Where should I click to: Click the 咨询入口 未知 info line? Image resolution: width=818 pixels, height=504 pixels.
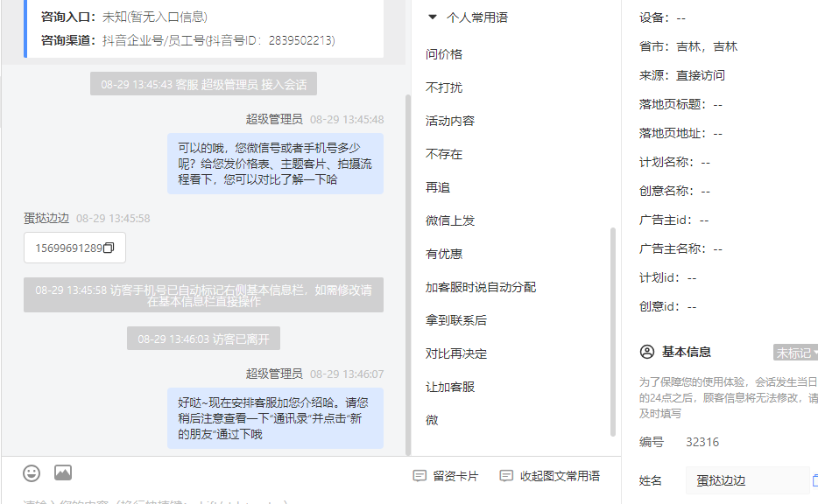(x=124, y=17)
